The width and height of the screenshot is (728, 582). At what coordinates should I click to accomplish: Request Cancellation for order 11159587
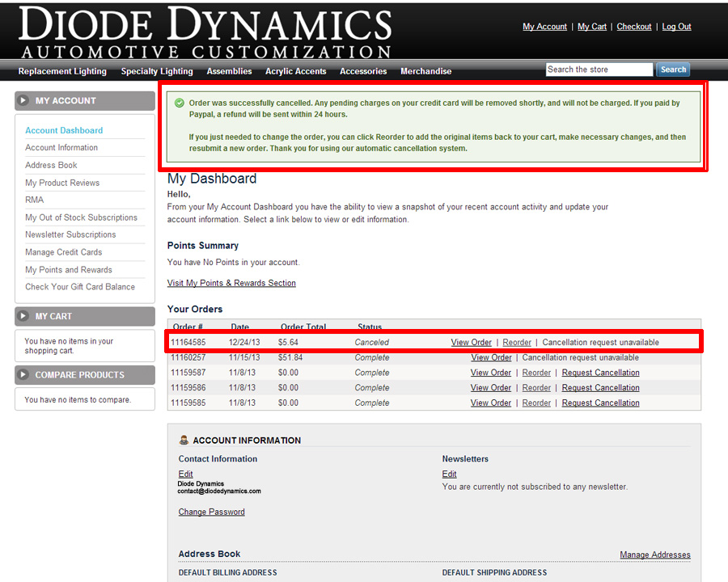pos(600,373)
